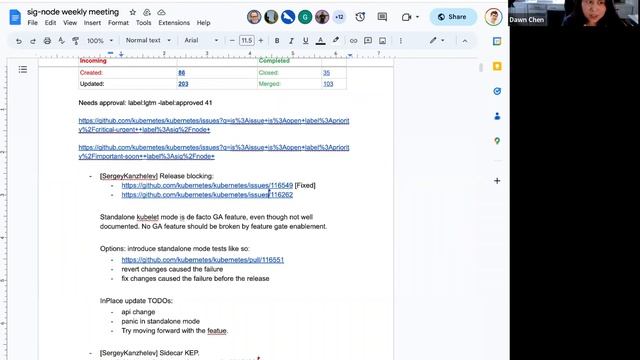The height and width of the screenshot is (360, 640).
Task: Open the text color picker
Action: click(321, 41)
